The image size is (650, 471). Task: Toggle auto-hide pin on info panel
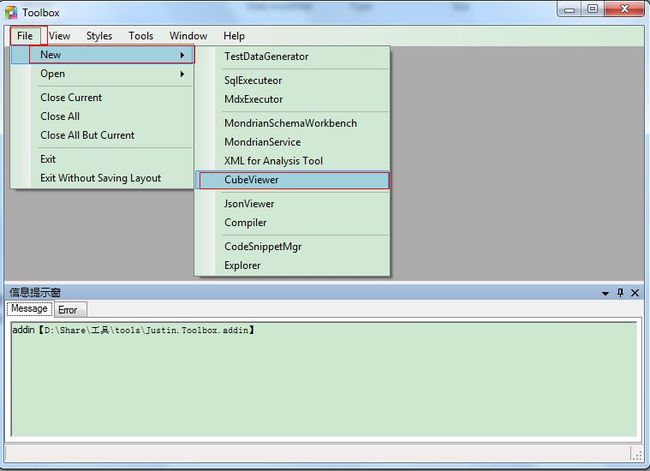click(620, 293)
